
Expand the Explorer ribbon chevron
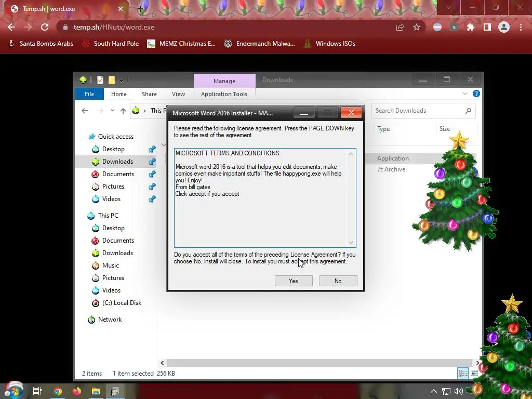coord(465,94)
